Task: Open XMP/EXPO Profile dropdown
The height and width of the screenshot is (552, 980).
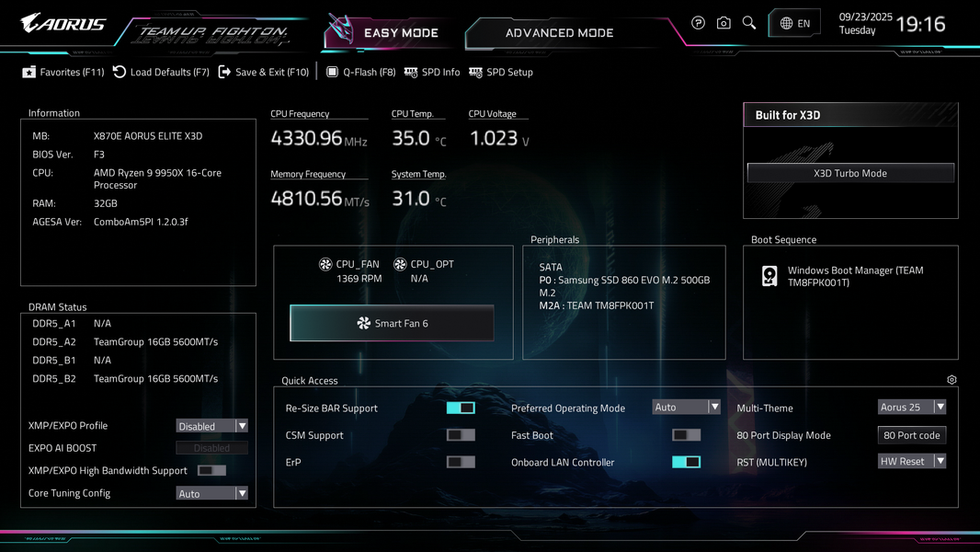Action: (211, 426)
